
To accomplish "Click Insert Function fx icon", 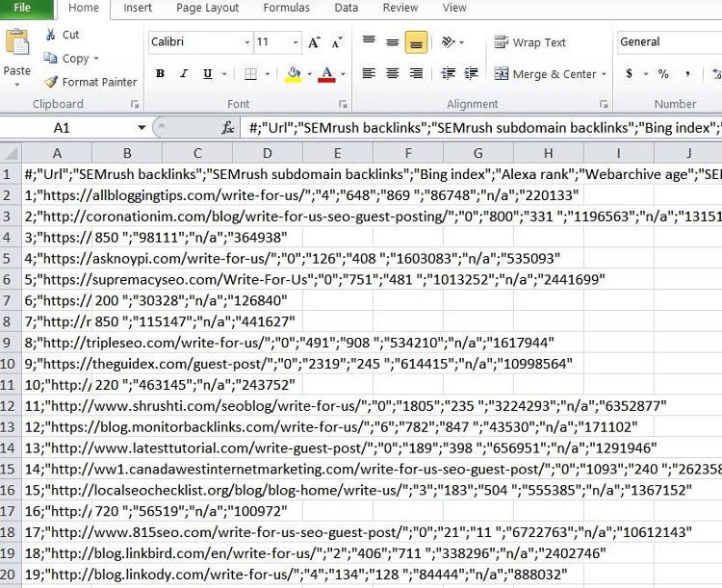I will [x=228, y=128].
